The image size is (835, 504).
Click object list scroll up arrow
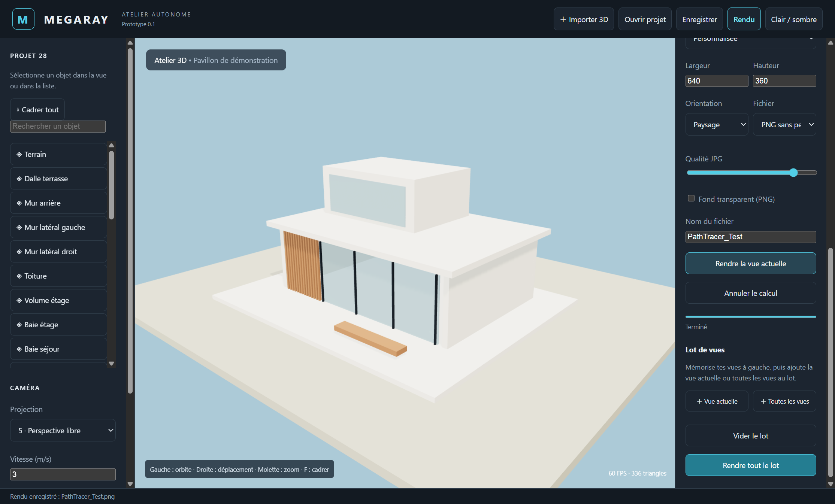click(111, 145)
